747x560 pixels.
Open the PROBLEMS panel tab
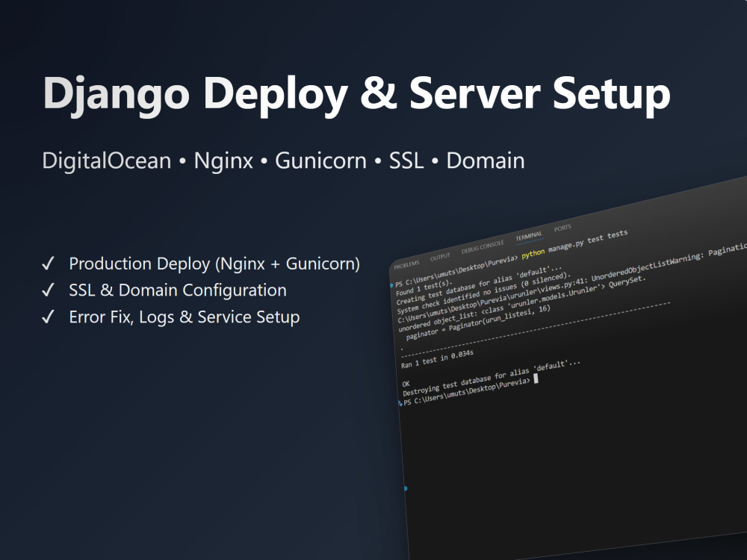(x=406, y=264)
